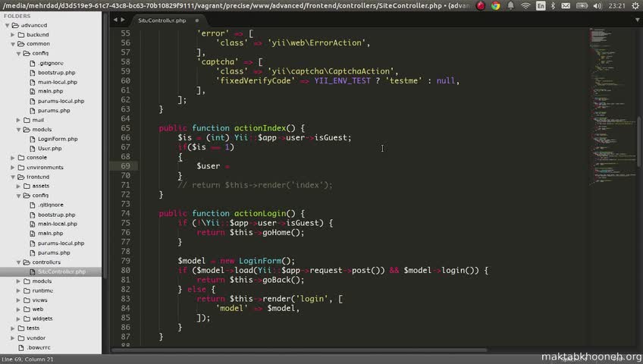Open the Wi-Fi network indicator
Viewport: 643px width, 364px height.
point(525,6)
